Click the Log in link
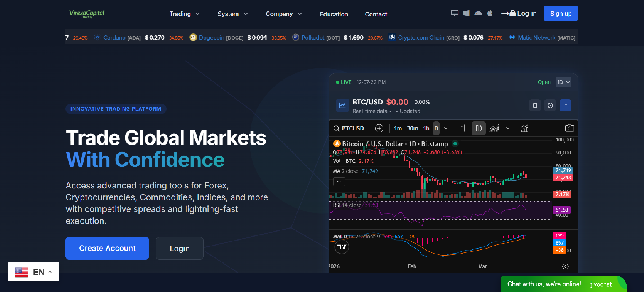This screenshot has width=644, height=292. (519, 14)
